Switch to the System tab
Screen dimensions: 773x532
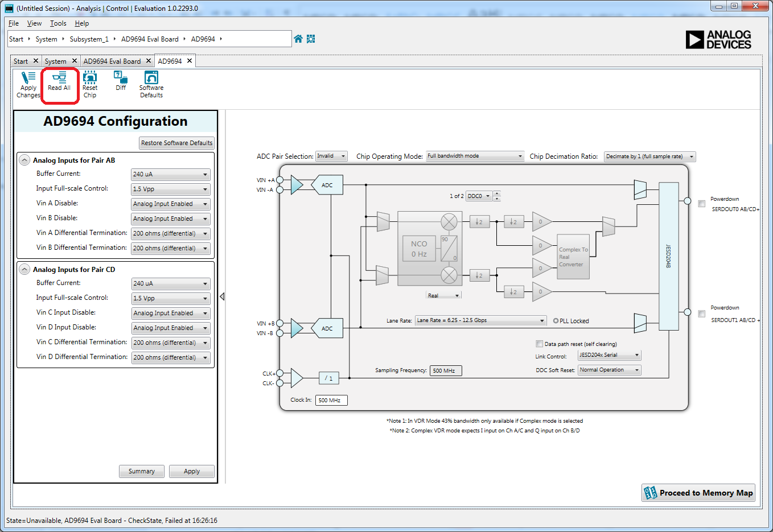(x=56, y=61)
